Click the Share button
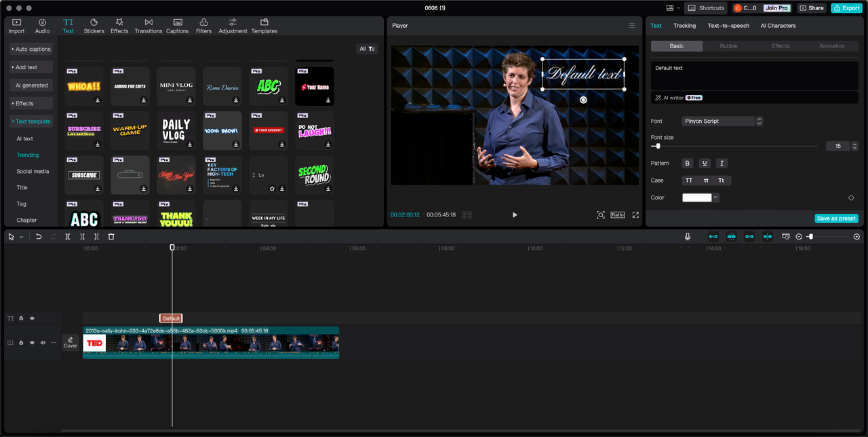The width and height of the screenshot is (868, 437). pyautogui.click(x=811, y=8)
